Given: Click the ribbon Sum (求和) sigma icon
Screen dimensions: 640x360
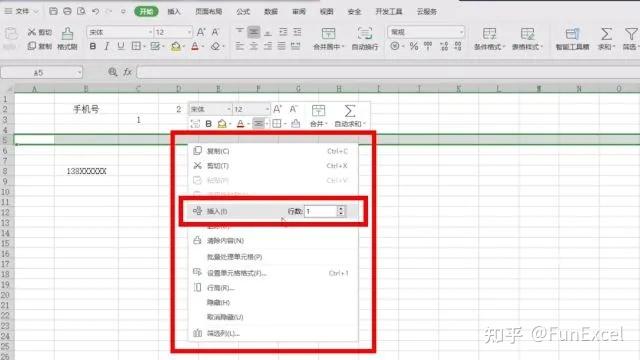Looking at the screenshot, I should 606,34.
